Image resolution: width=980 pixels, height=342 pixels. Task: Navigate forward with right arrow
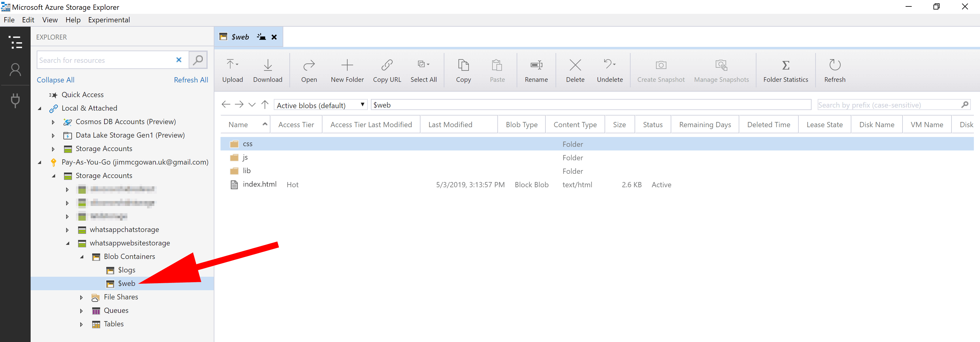(x=239, y=104)
